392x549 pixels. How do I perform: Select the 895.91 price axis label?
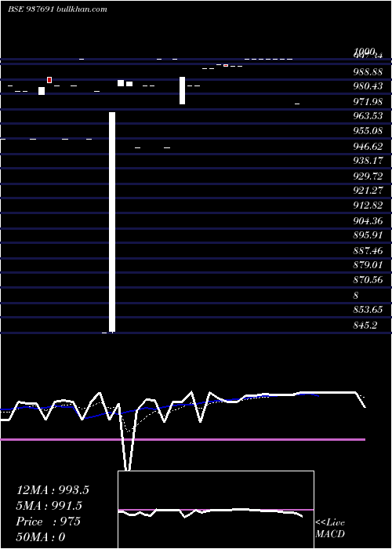pos(368,235)
